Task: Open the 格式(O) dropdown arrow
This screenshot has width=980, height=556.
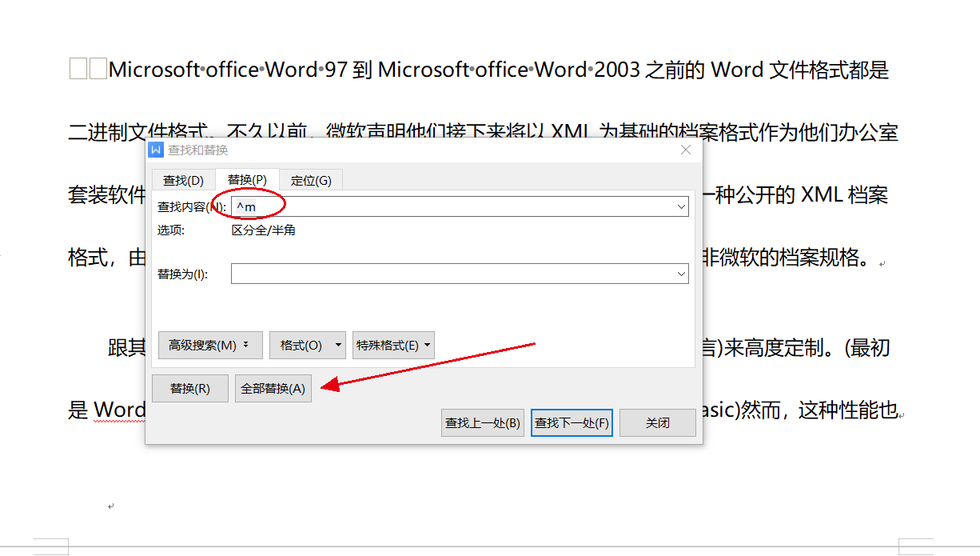Action: coord(339,346)
